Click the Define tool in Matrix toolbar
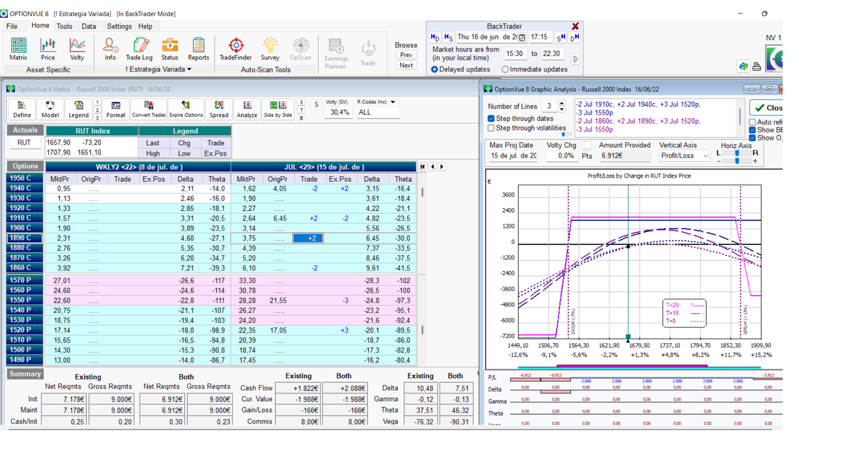Screen dimensions: 868x459 point(22,109)
